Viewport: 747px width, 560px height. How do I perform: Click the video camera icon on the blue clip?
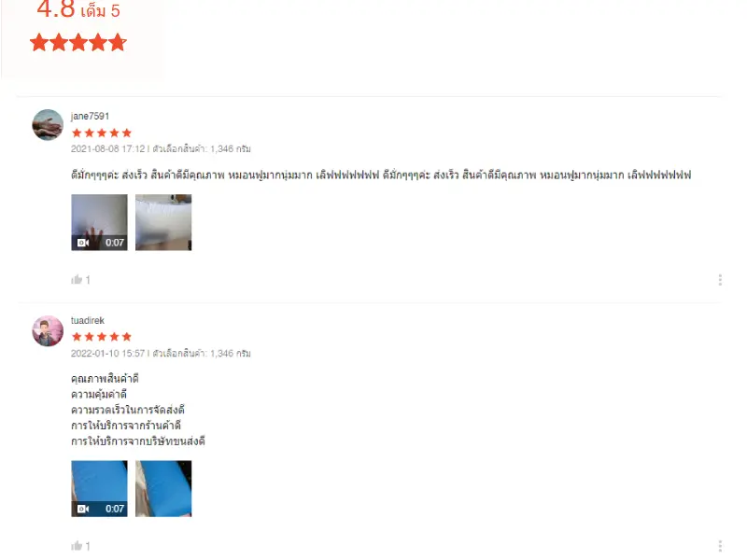[x=83, y=509]
